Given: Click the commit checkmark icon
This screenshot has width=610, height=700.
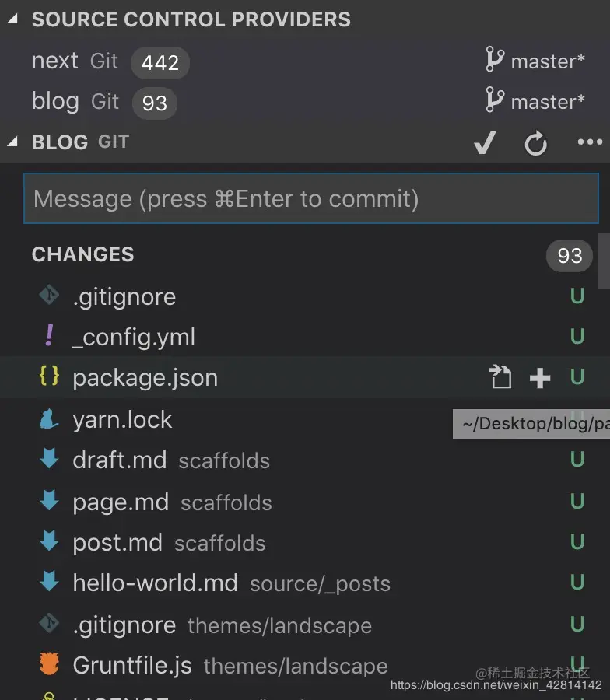Looking at the screenshot, I should (485, 143).
